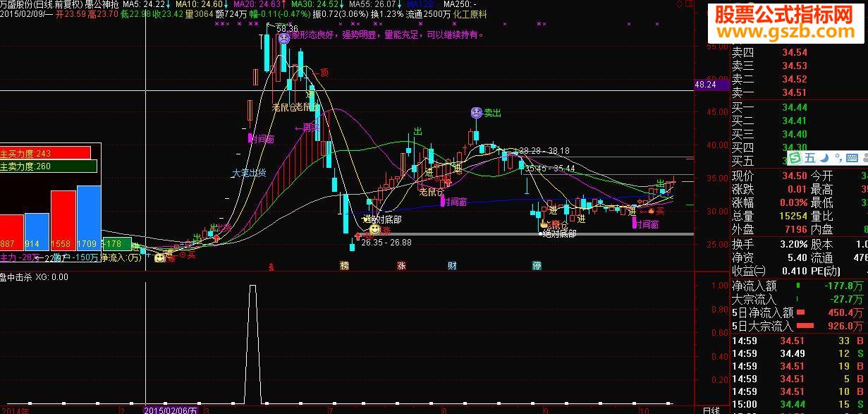The width and height of the screenshot is (868, 414).
Task: Click the Sogou soft keyboard icon
Action: [x=852, y=158]
